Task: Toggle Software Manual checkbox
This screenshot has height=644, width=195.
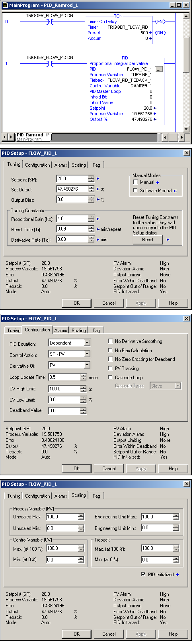Action: [x=136, y=191]
